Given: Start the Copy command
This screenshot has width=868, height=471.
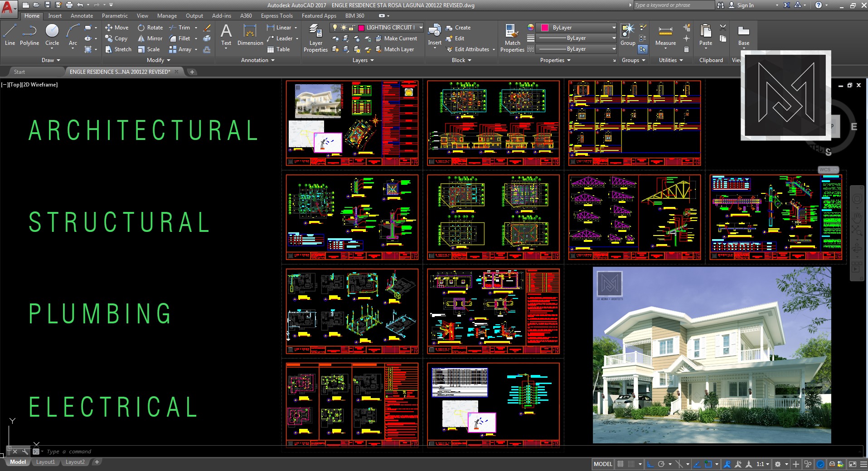Looking at the screenshot, I should click(116, 38).
